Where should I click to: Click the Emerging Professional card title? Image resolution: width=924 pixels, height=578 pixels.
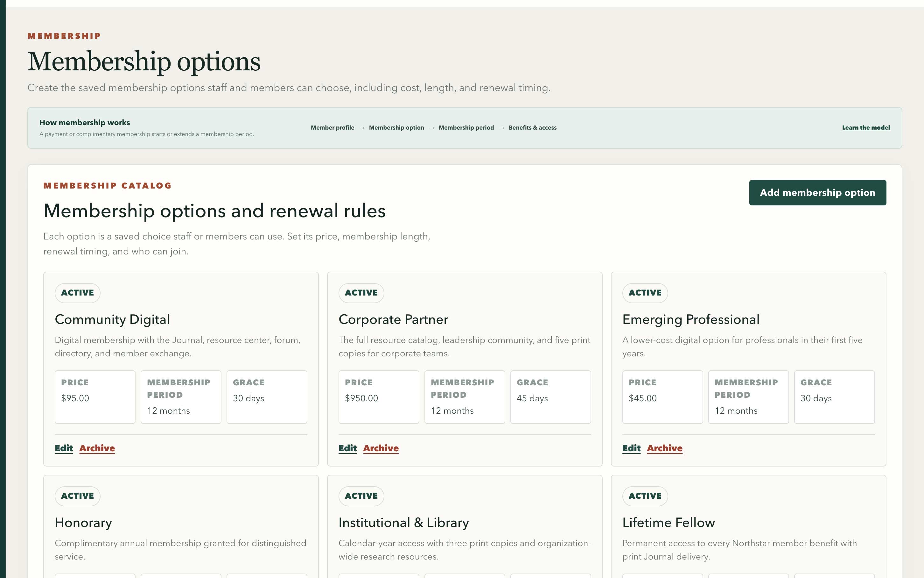[691, 319]
